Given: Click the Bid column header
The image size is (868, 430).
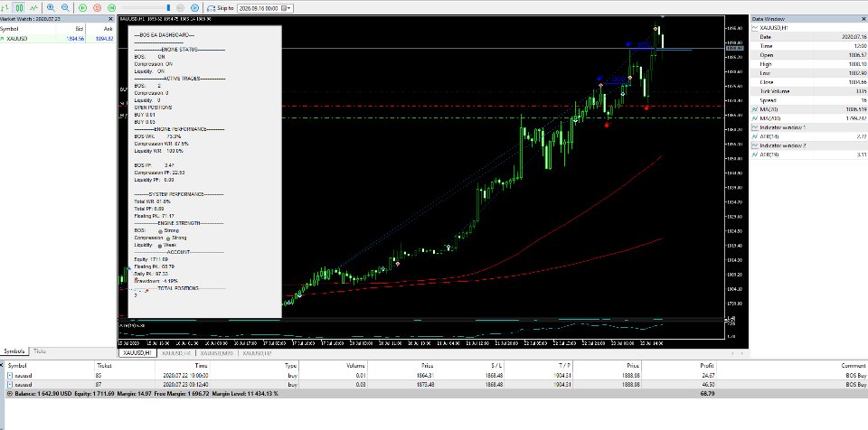Looking at the screenshot, I should point(71,29).
